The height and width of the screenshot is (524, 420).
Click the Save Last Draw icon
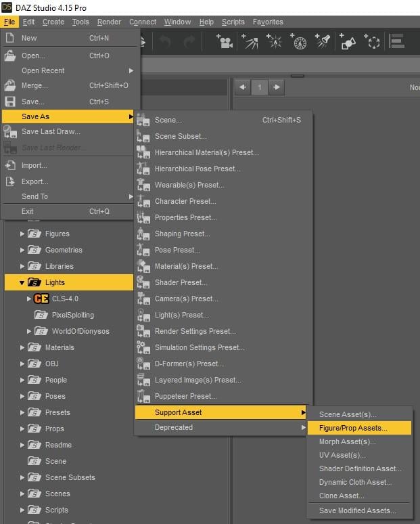pyautogui.click(x=10, y=131)
